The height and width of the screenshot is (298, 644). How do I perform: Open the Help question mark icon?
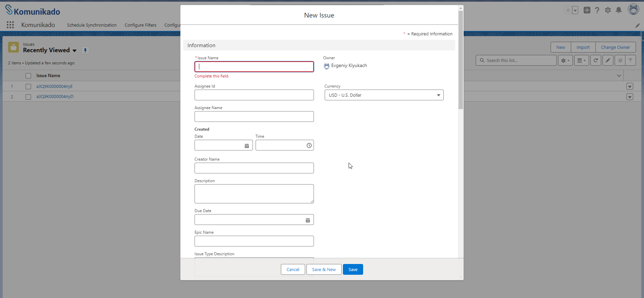coord(597,10)
